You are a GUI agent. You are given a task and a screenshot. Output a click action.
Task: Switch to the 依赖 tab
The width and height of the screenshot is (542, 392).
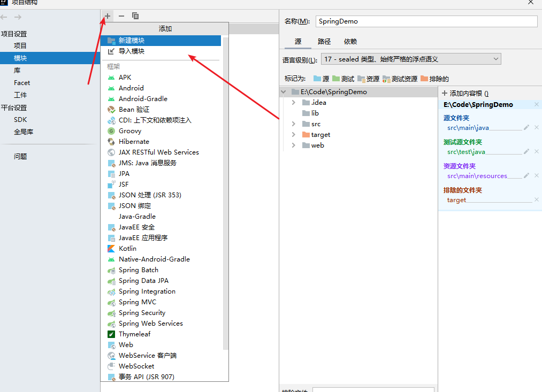350,41
